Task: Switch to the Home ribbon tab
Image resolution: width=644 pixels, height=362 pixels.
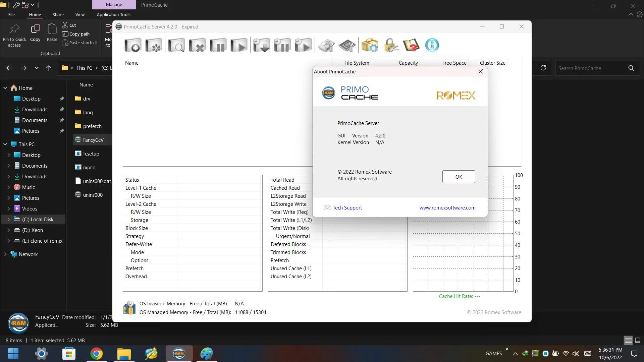Action: pyautogui.click(x=35, y=14)
